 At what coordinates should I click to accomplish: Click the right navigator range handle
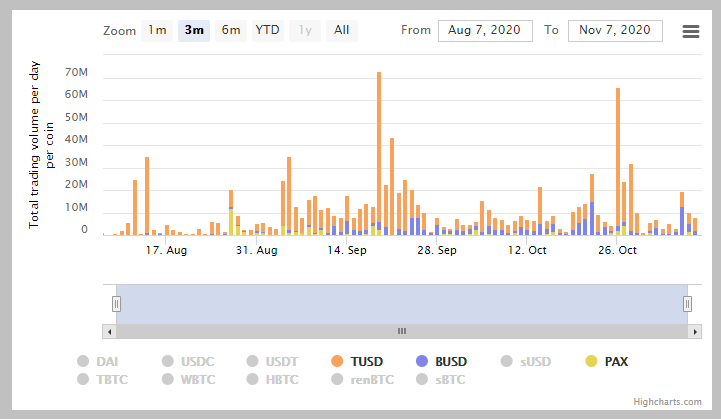click(687, 303)
